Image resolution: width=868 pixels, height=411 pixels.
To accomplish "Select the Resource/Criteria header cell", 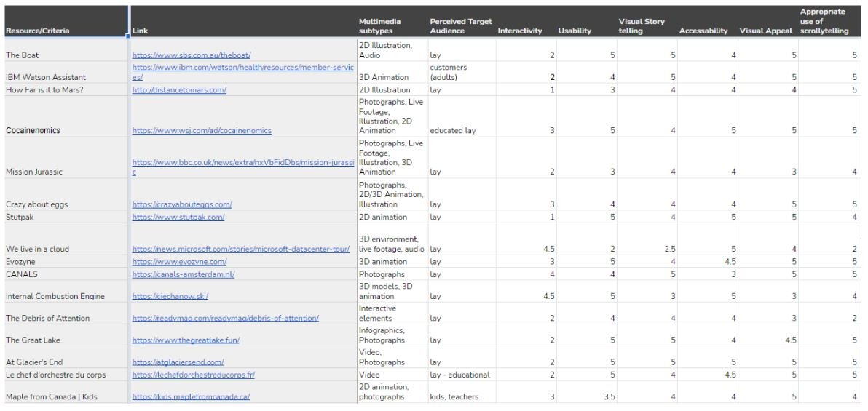I will point(66,22).
